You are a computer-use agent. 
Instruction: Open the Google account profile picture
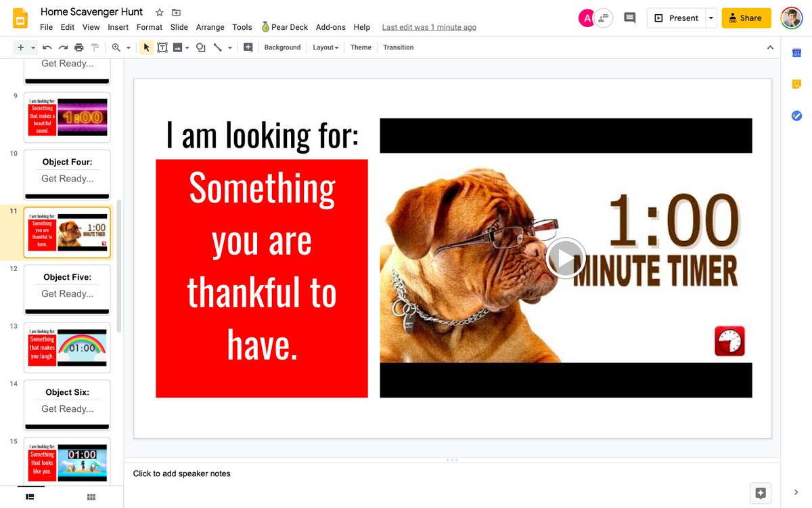(x=792, y=18)
